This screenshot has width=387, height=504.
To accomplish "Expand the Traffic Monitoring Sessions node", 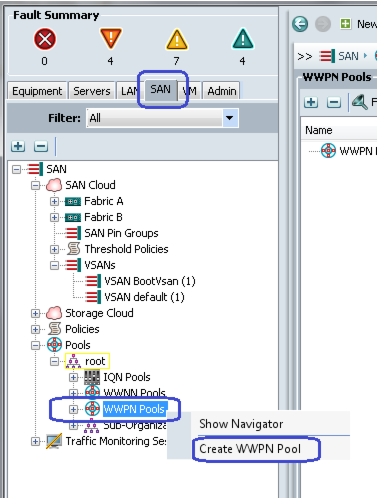I will (35, 441).
